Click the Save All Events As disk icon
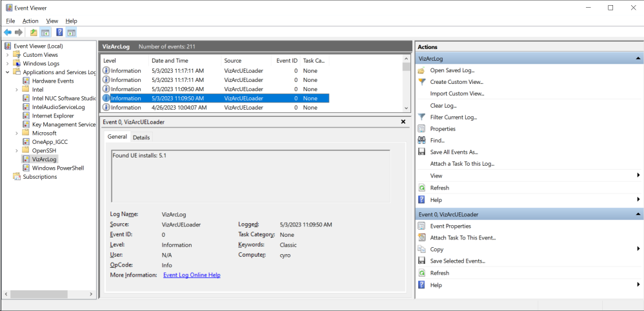 [422, 152]
